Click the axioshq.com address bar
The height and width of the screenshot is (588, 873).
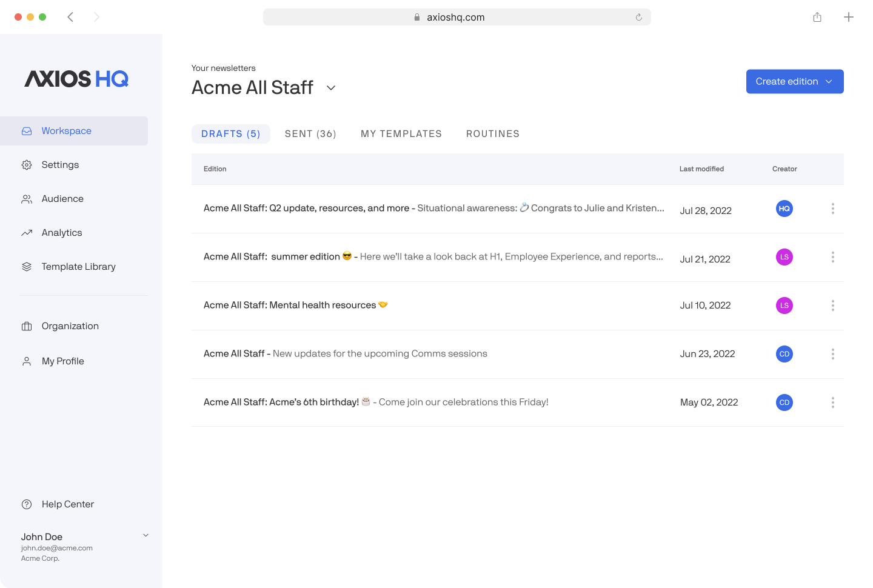click(x=457, y=17)
